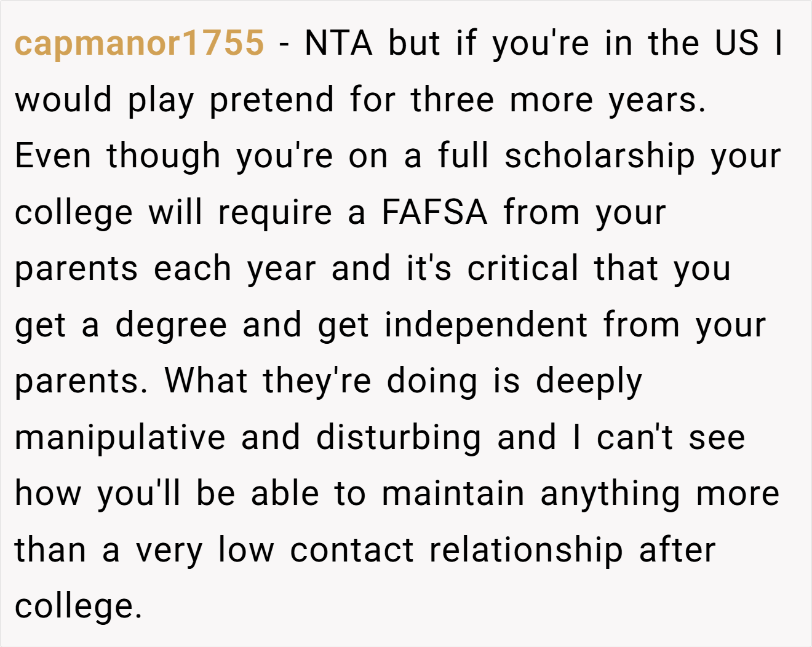This screenshot has height=647, width=812.
Task: Click the word "degree" in the text
Action: 171,325
